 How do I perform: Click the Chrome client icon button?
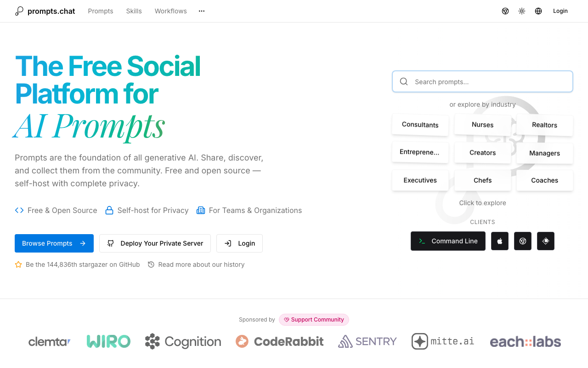(x=523, y=241)
